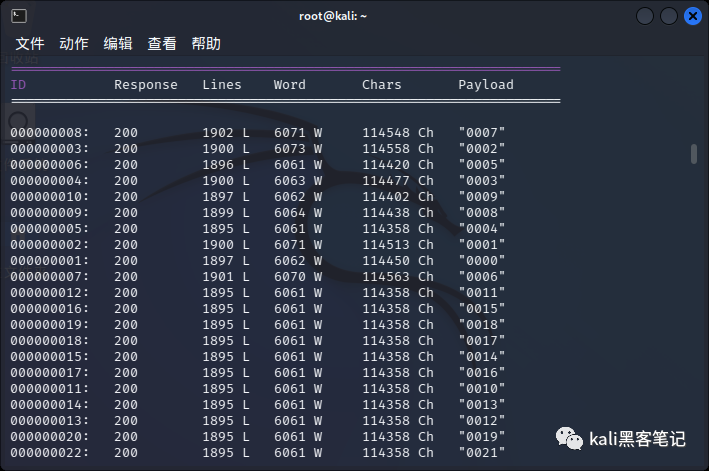Click payload "0009"
This screenshot has height=471, width=709.
tap(482, 197)
